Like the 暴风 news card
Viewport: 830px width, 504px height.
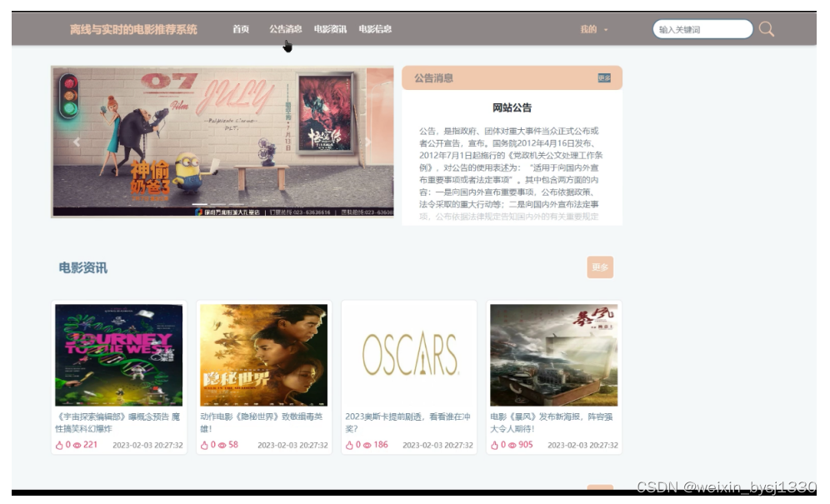click(x=494, y=445)
